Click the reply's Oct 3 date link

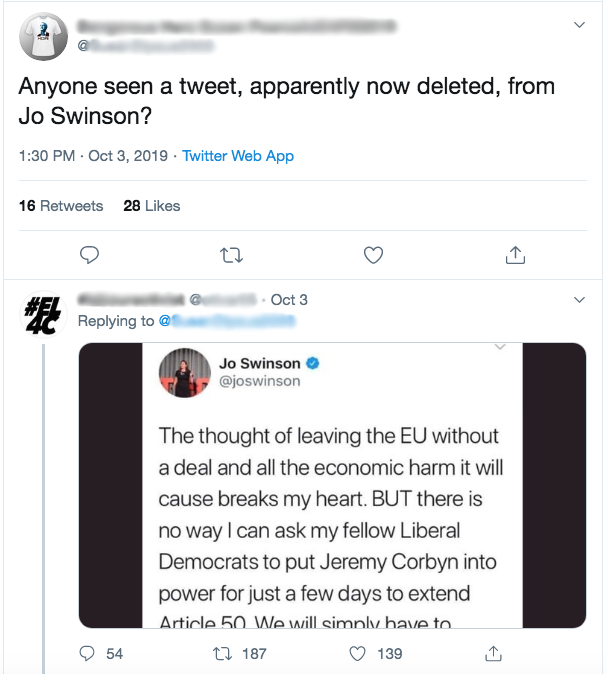[289, 299]
